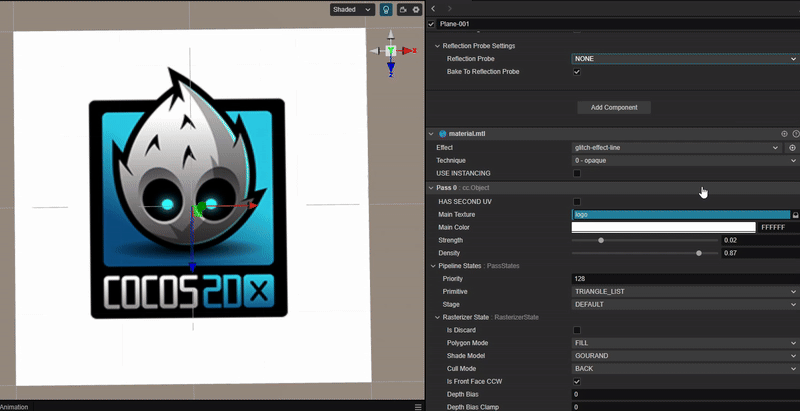The width and height of the screenshot is (800, 411).
Task: Go forward in inspector history
Action: 449,9
